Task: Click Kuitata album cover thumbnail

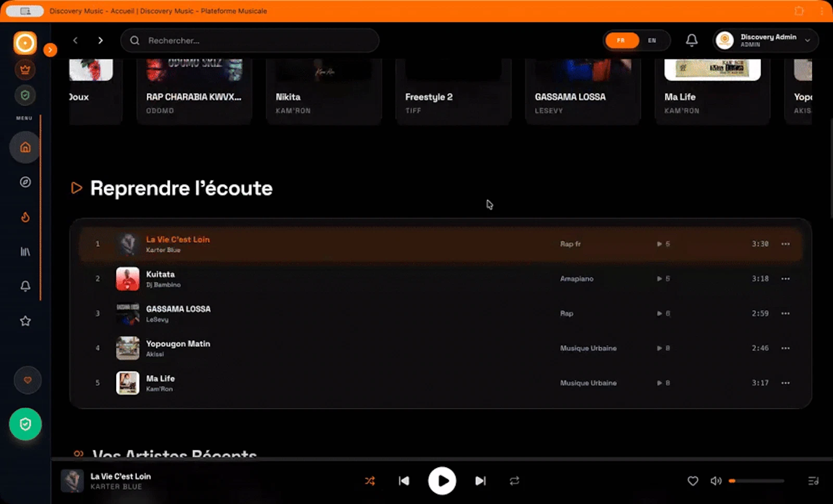Action: coord(128,279)
